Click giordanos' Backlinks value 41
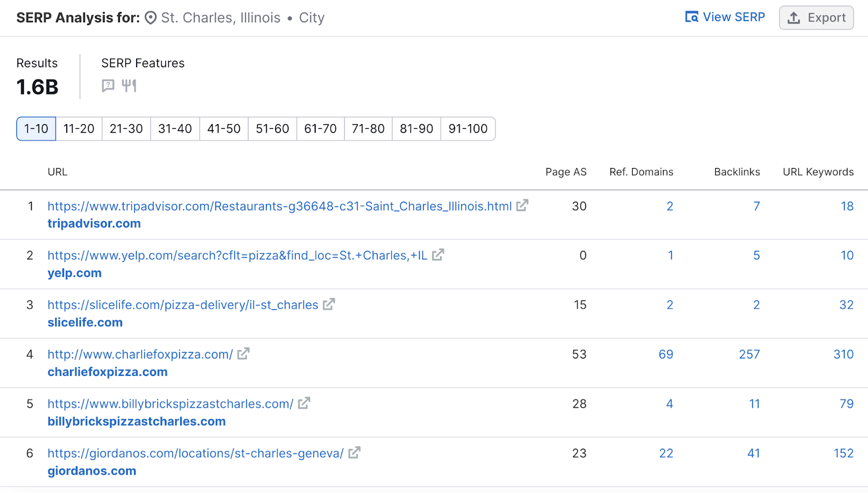This screenshot has width=868, height=493. 754,453
